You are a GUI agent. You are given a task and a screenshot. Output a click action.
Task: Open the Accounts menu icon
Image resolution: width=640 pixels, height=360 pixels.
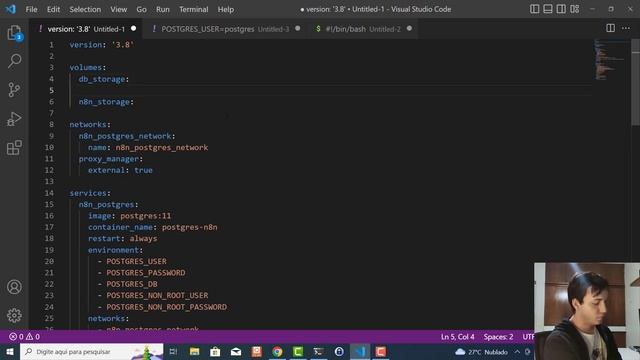[14, 287]
